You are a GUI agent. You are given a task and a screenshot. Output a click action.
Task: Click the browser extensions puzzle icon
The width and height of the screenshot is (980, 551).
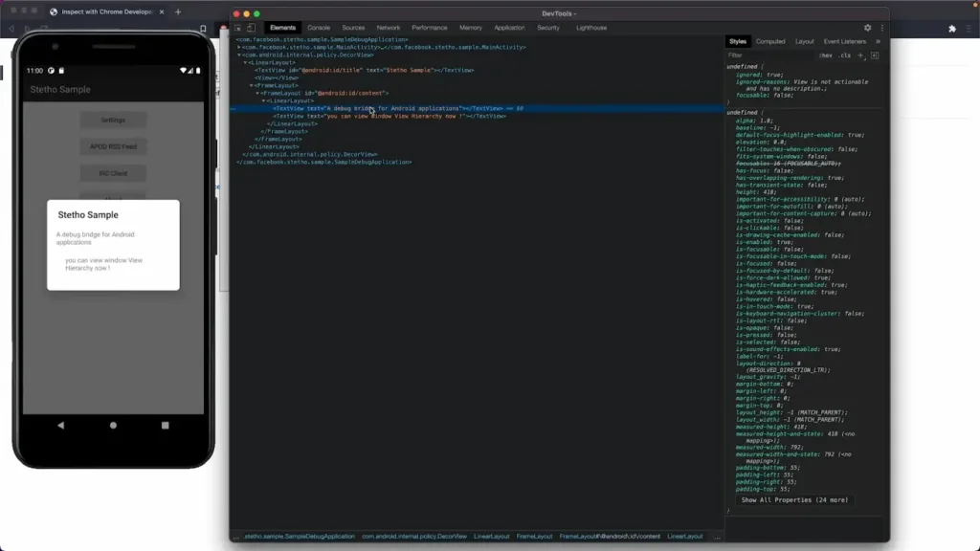[952, 28]
